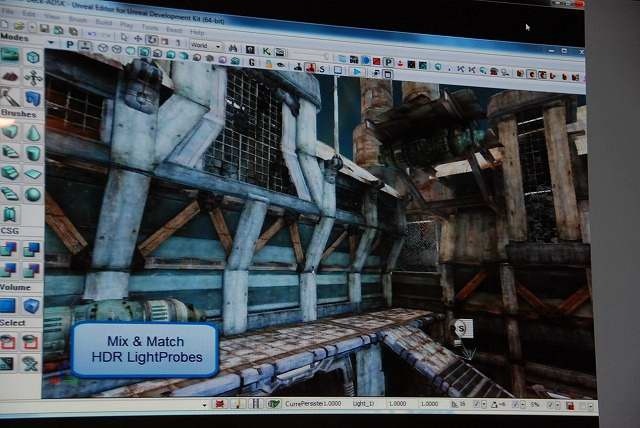The image size is (640, 428).
Task: Undo the last action
Action: (92, 33)
